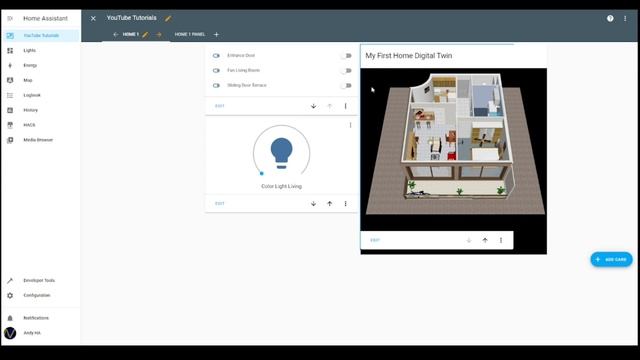Open the entities card three-dot menu
Image resolution: width=640 pixels, height=360 pixels.
point(345,106)
